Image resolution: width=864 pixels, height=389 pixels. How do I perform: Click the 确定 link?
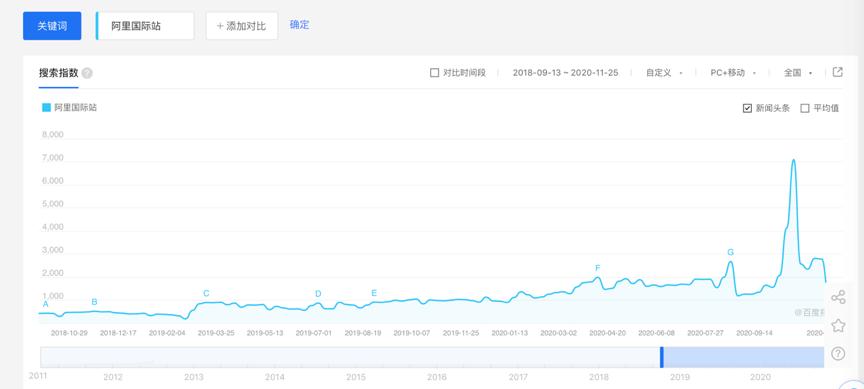point(300,25)
